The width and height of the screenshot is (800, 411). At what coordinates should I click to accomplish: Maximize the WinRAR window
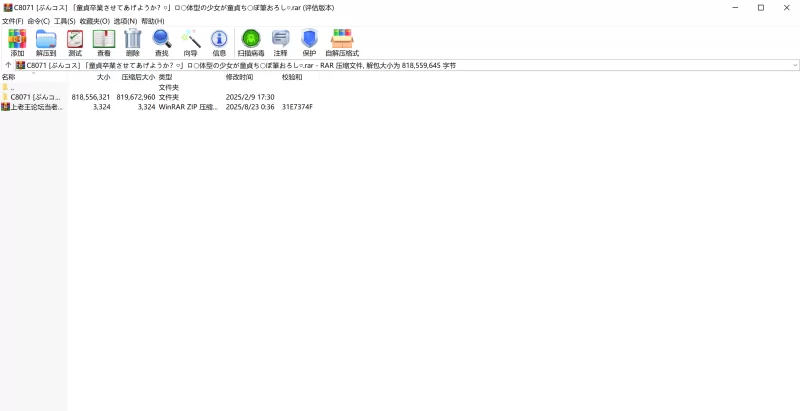pos(761,8)
